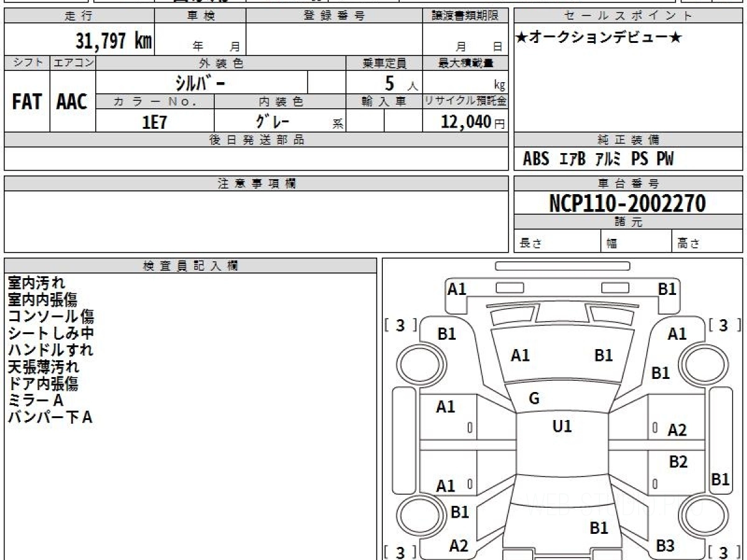
Task: Select the 輸入車 header
Action: 383,101
